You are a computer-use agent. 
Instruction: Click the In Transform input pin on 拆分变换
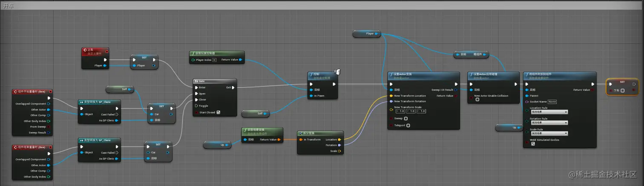(301, 139)
